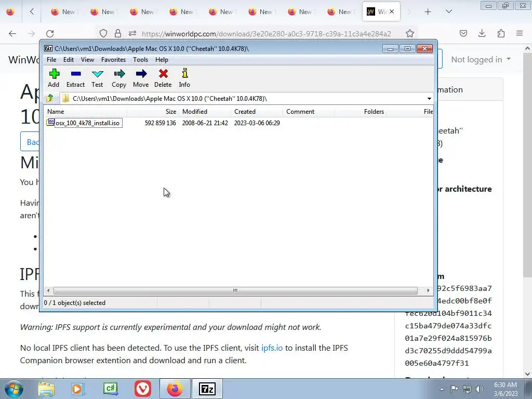Click the 7-Zip address path field
This screenshot has height=399, width=532.
coord(243,98)
